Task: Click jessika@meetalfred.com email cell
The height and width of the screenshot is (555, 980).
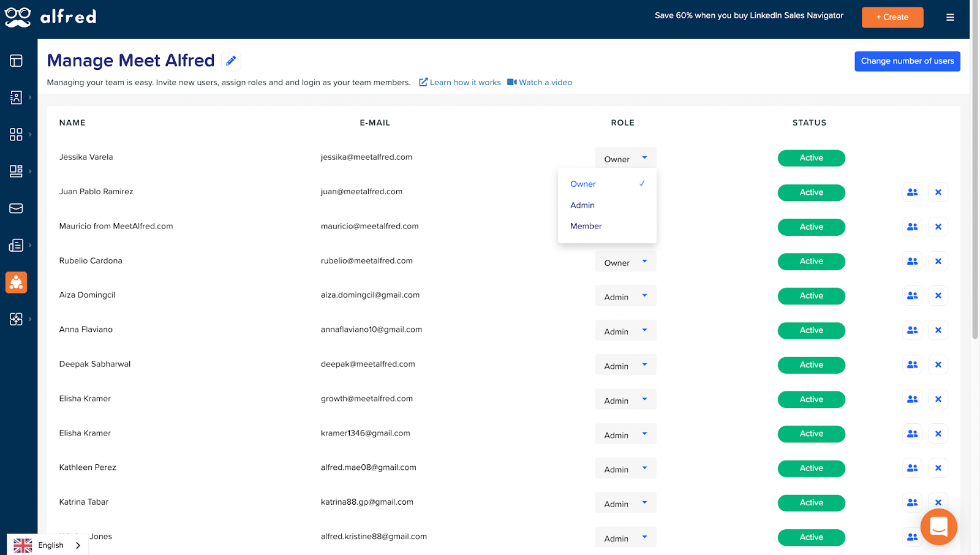Action: [x=366, y=157]
